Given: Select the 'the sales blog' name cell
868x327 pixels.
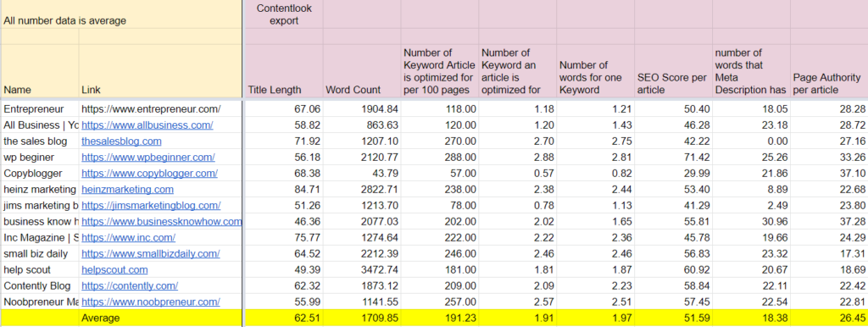Looking at the screenshot, I should point(41,141).
